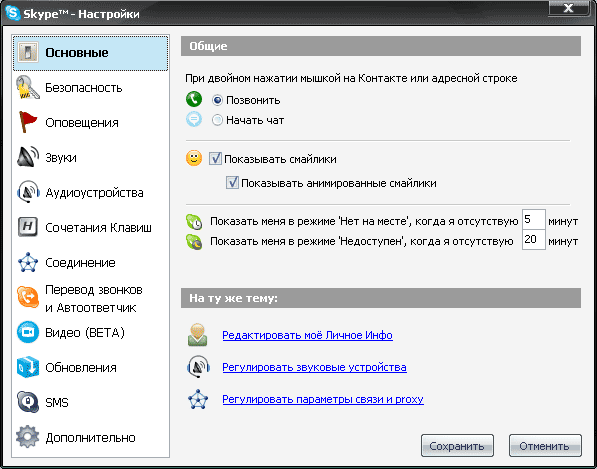Click the 'Нет на месте' minutes field
Screen dimensions: 597x469
coord(534,220)
